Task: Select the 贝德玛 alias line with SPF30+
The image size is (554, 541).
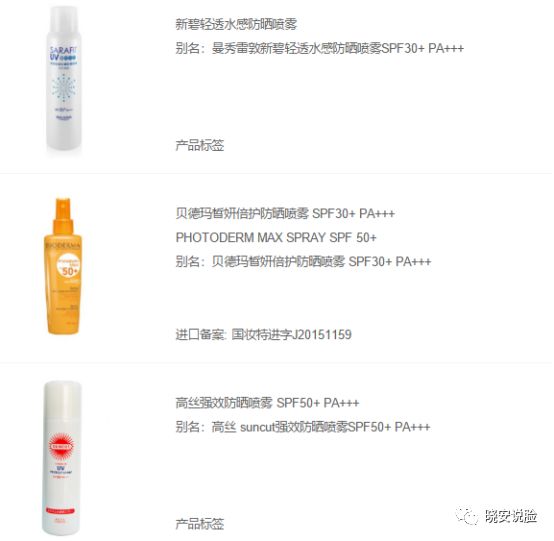Action: pyautogui.click(x=303, y=261)
